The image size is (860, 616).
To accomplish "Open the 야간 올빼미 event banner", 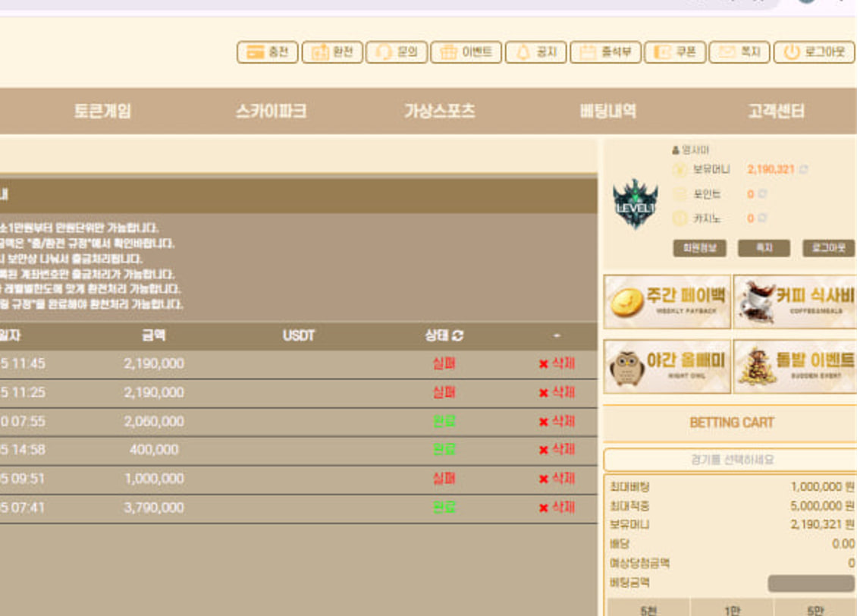I will pyautogui.click(x=666, y=366).
